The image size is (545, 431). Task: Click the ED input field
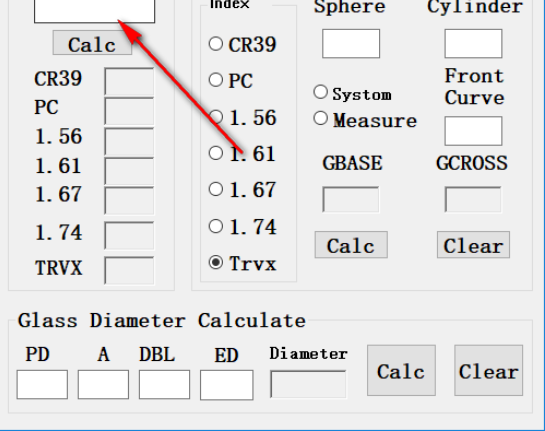[227, 385]
